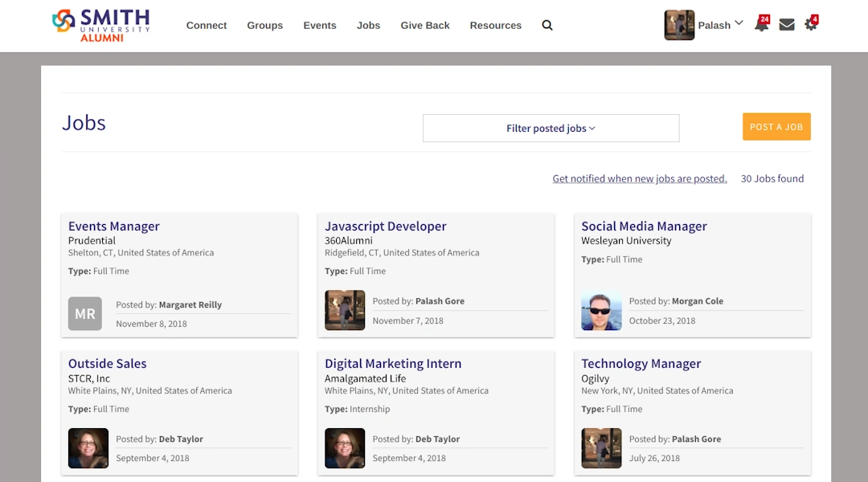This screenshot has height=482, width=868.
Task: Click the Wesleyan University company name
Action: pyautogui.click(x=626, y=241)
